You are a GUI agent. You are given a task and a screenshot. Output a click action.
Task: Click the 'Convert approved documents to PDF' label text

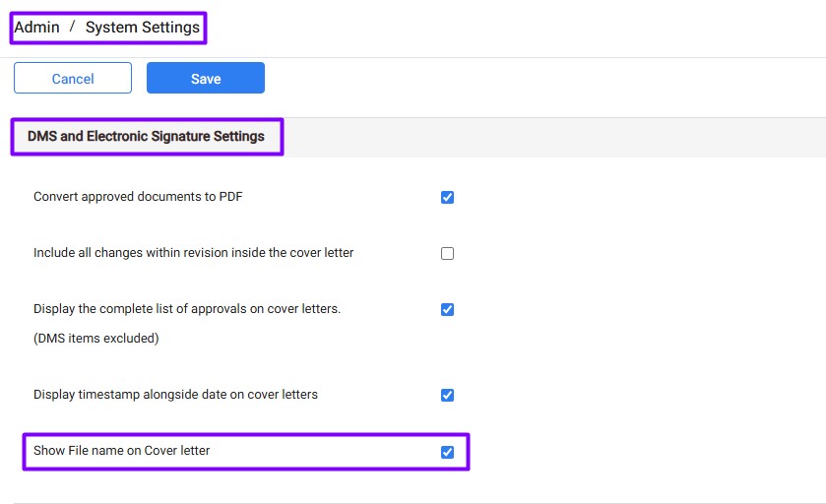click(x=138, y=197)
